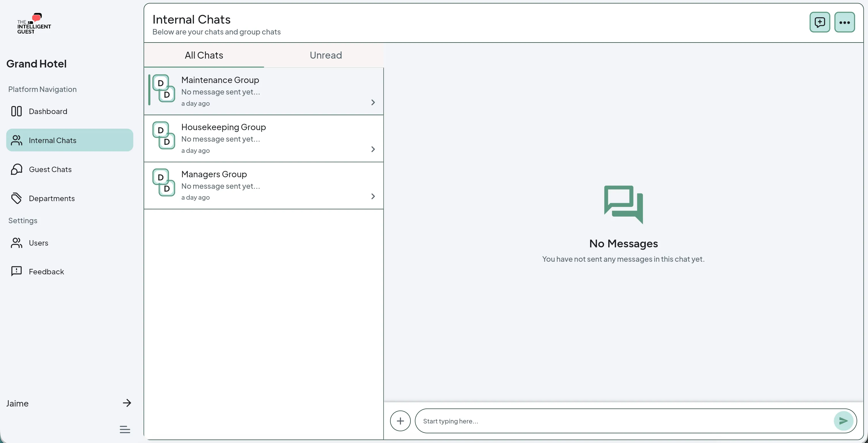Screen dimensions: 868x443
Task: Click the Guest Chats speech bubble icon
Action: [16, 169]
